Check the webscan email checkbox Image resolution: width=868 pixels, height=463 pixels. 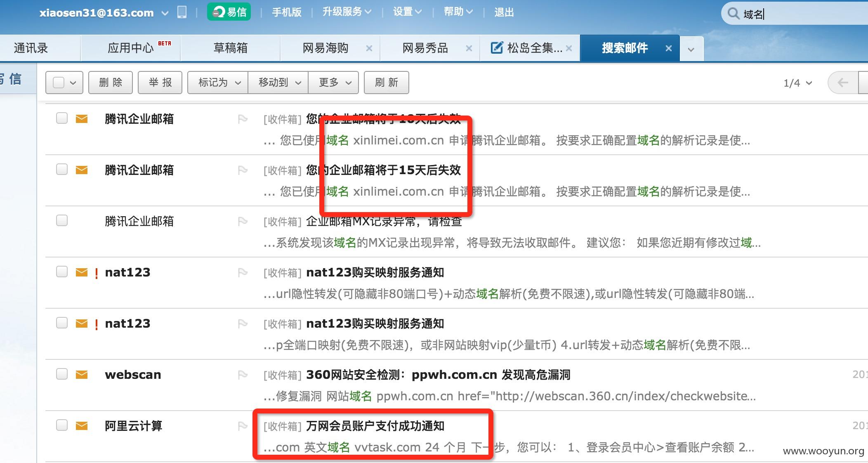(x=62, y=374)
